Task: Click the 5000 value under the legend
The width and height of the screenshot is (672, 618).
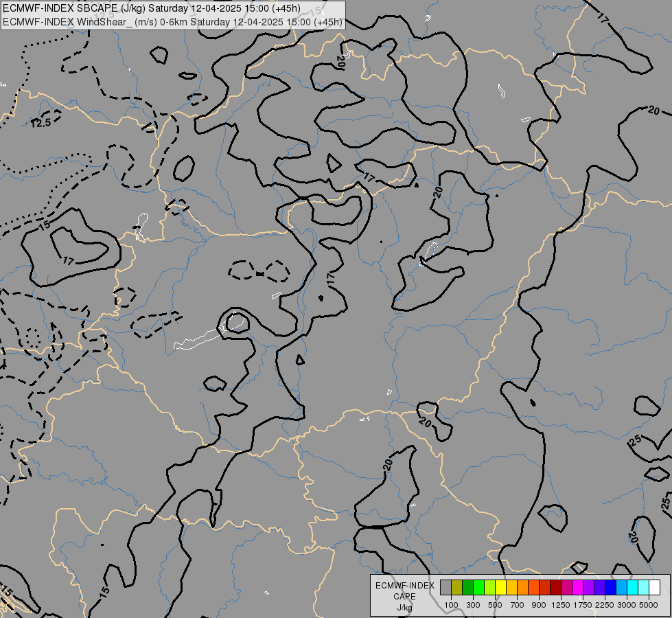Action: click(649, 605)
